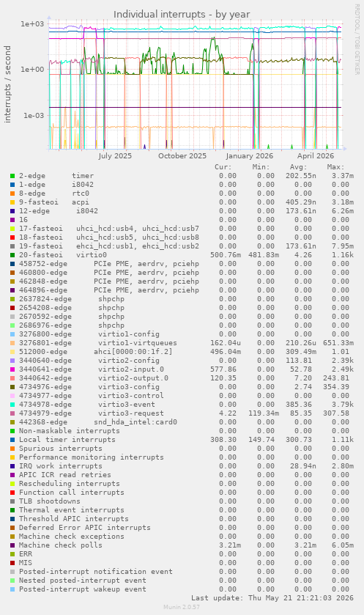Screen dimensions: 364x615
Task: Click the 'January 2026' axis label
Action: 250,155
